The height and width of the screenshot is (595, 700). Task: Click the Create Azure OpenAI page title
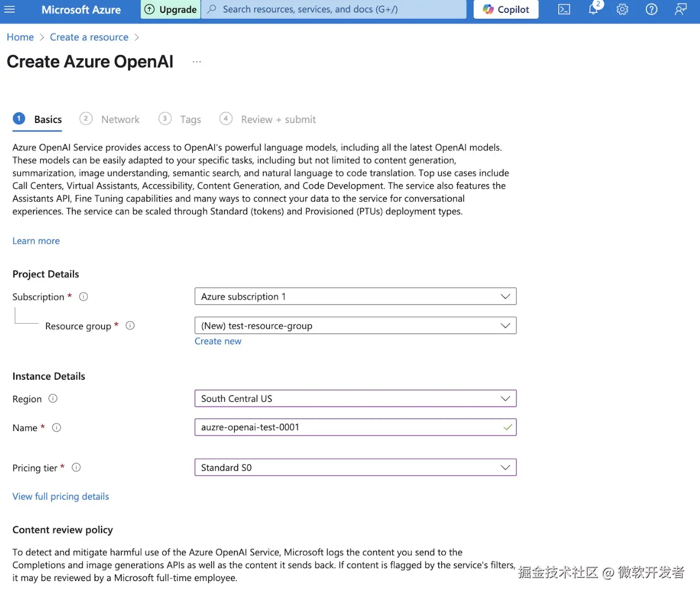point(90,62)
